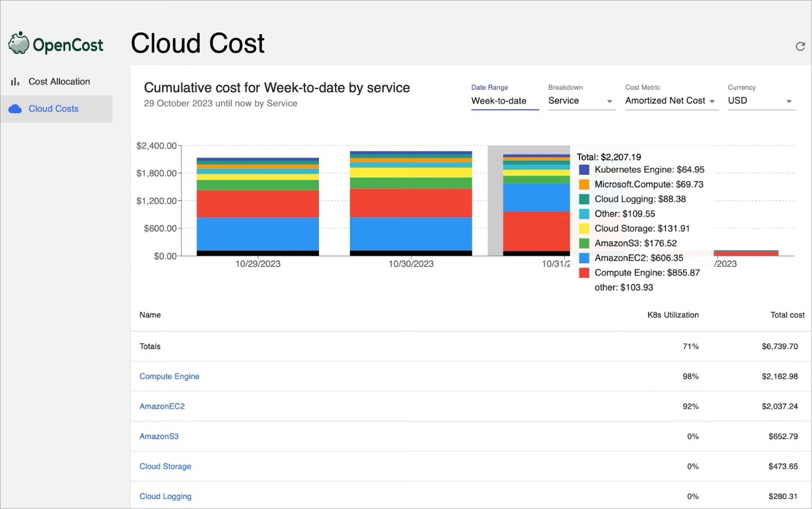Click the $2,037.24 AmazonEC2 cost

(x=779, y=406)
